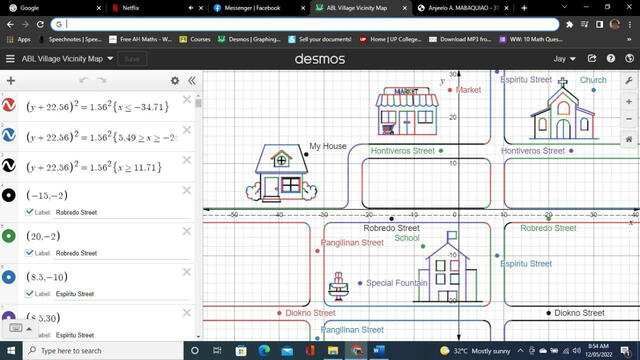Launch Microsoft Edge from the taskbar
Image resolution: width=640 pixels, height=360 pixels.
click(x=264, y=351)
